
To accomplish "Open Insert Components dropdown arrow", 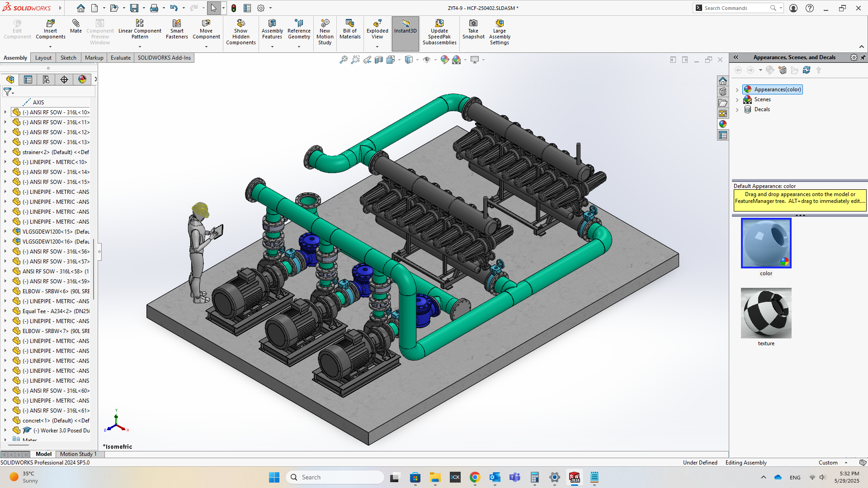I will point(50,47).
